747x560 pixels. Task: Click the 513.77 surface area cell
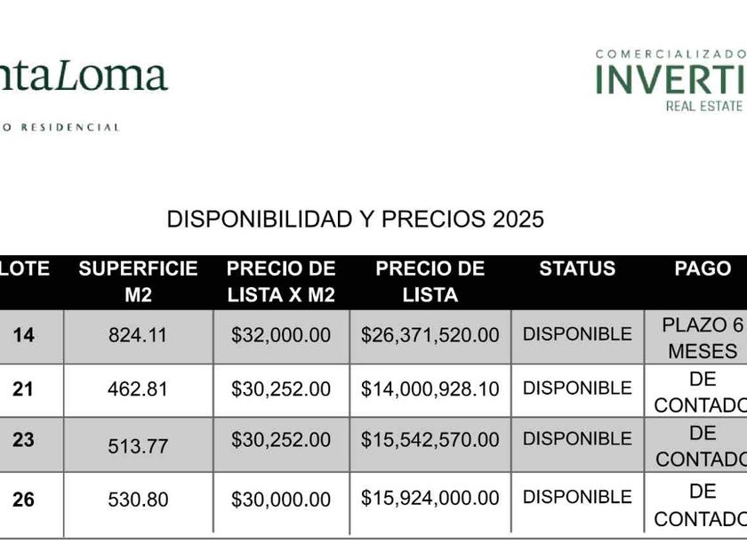click(138, 445)
